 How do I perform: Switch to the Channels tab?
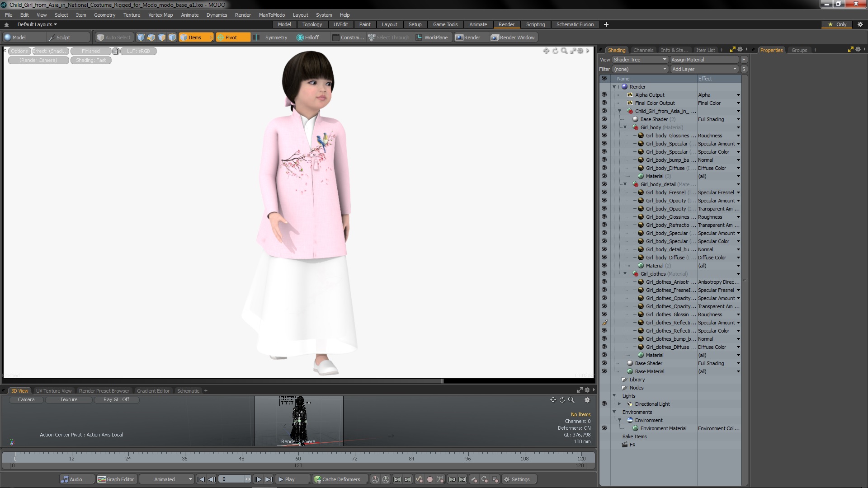[643, 50]
